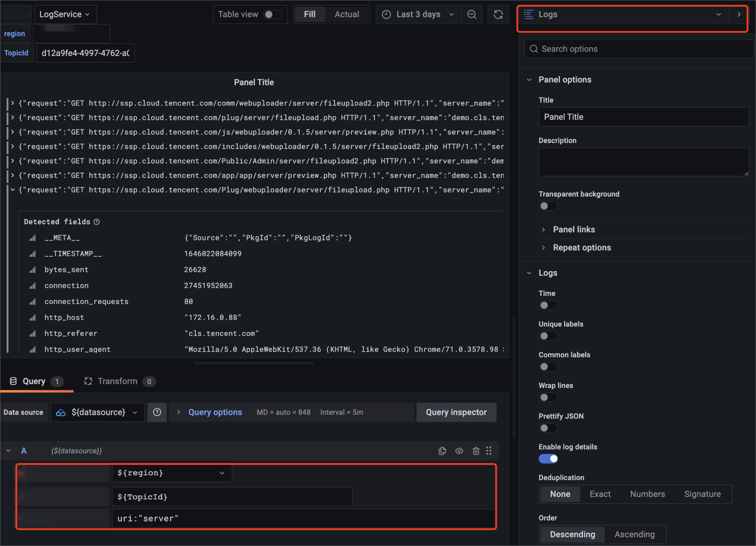Click data source help question-mark icon

pos(157,412)
